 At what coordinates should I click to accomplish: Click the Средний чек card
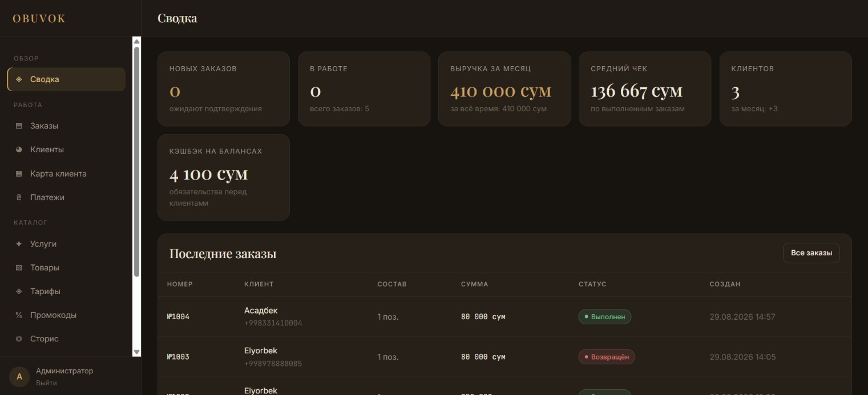[x=645, y=89]
